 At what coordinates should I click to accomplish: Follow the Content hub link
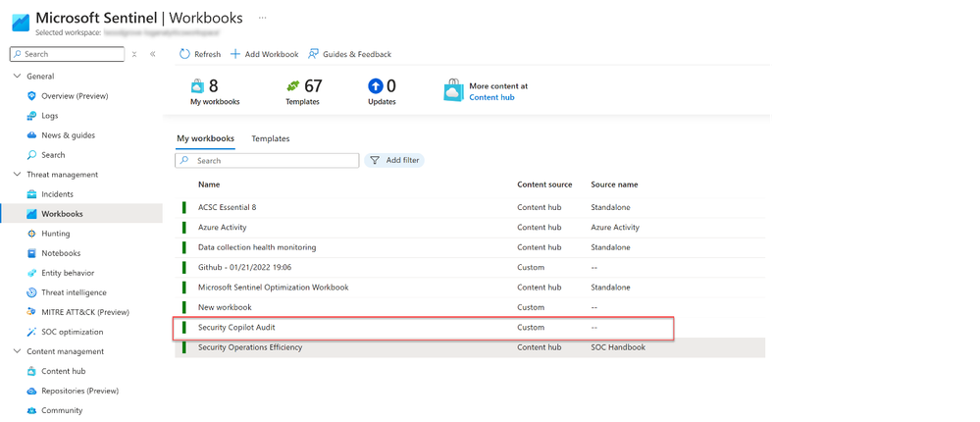pyautogui.click(x=491, y=97)
